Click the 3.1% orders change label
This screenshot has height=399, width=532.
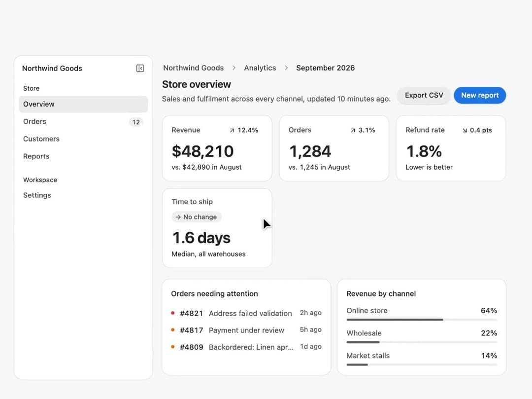point(367,130)
